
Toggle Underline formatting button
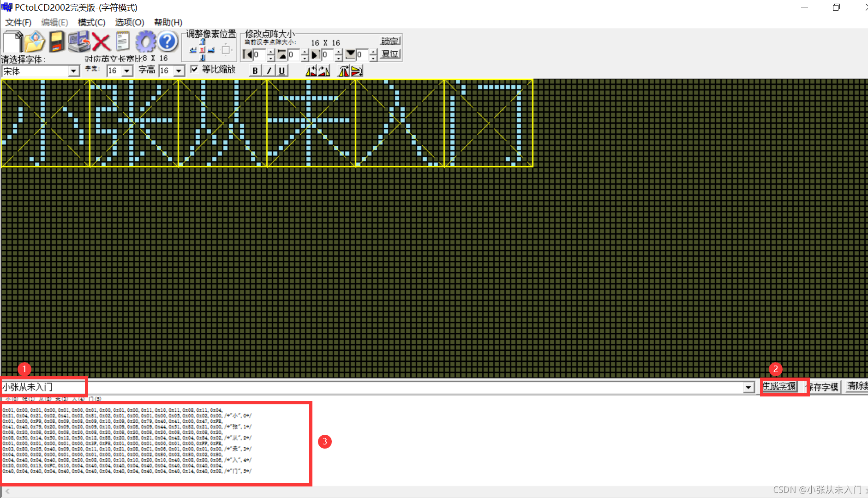tap(281, 71)
